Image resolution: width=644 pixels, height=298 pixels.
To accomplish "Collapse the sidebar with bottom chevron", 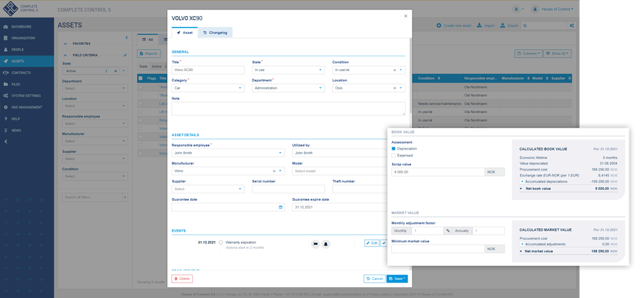I will (x=5, y=142).
